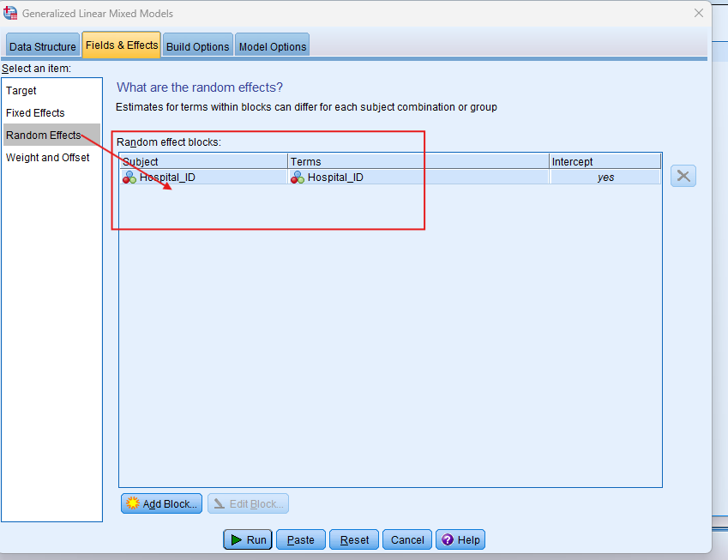Go to the Model Options tab
Viewport: 728px width, 560px height.
272,47
